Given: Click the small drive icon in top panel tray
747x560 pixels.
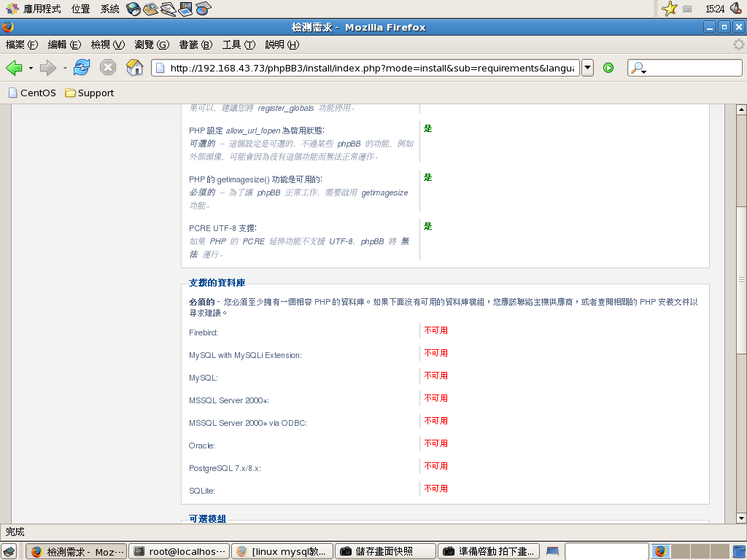Looking at the screenshot, I should pyautogui.click(x=687, y=9).
